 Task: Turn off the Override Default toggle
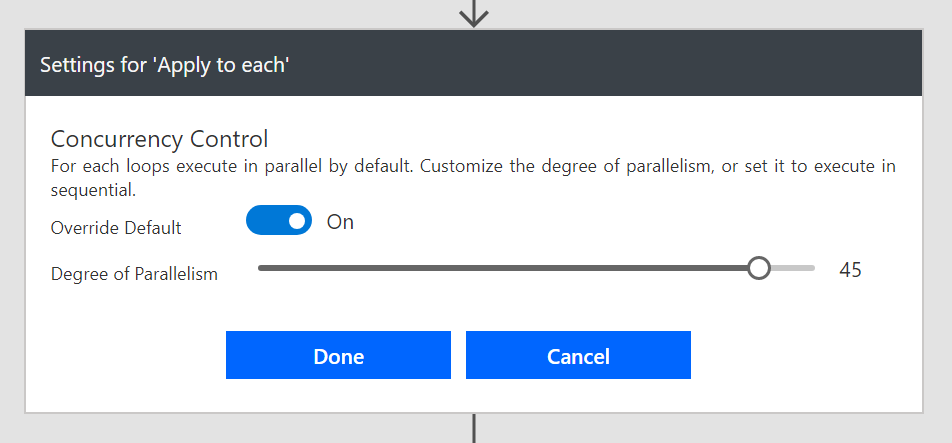279,221
